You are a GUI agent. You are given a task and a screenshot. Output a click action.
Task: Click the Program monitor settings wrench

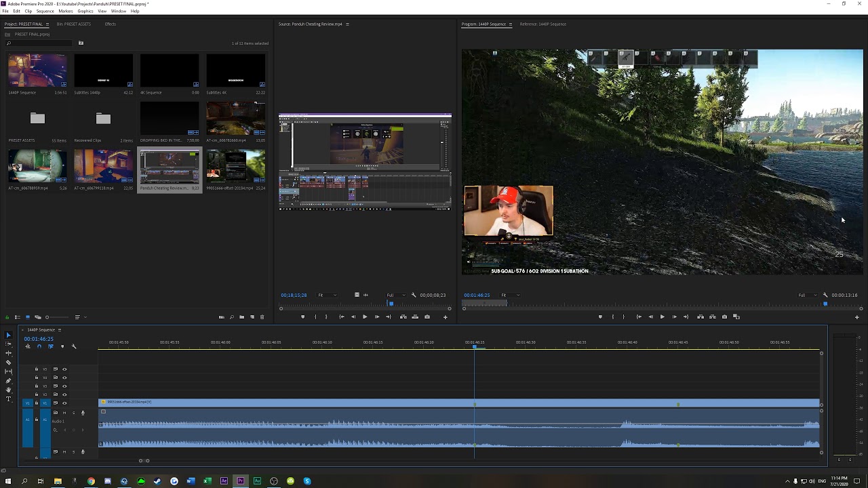(825, 295)
